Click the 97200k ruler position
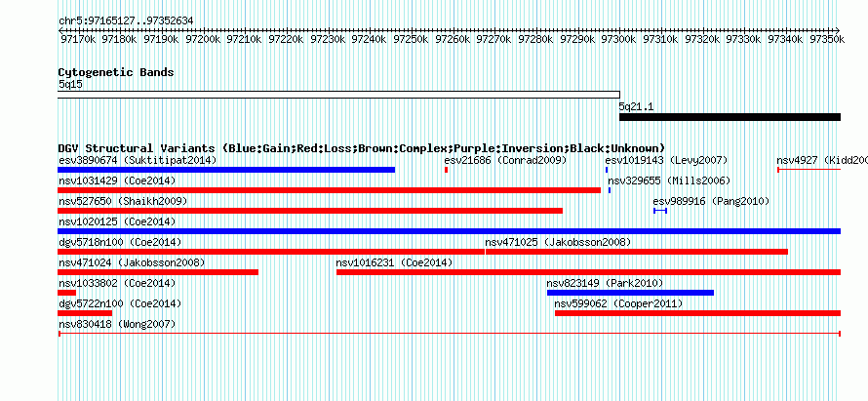Image resolution: width=868 pixels, height=401 pixels. pyautogui.click(x=203, y=39)
